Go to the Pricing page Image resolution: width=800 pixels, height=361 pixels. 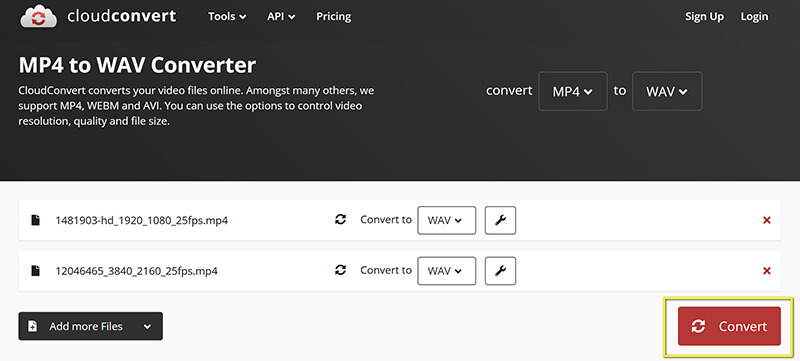click(334, 16)
